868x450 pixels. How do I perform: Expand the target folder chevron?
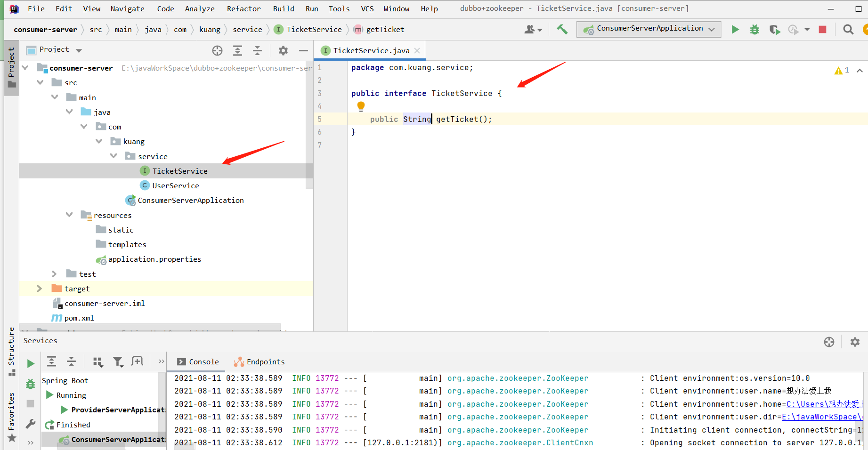pos(40,289)
